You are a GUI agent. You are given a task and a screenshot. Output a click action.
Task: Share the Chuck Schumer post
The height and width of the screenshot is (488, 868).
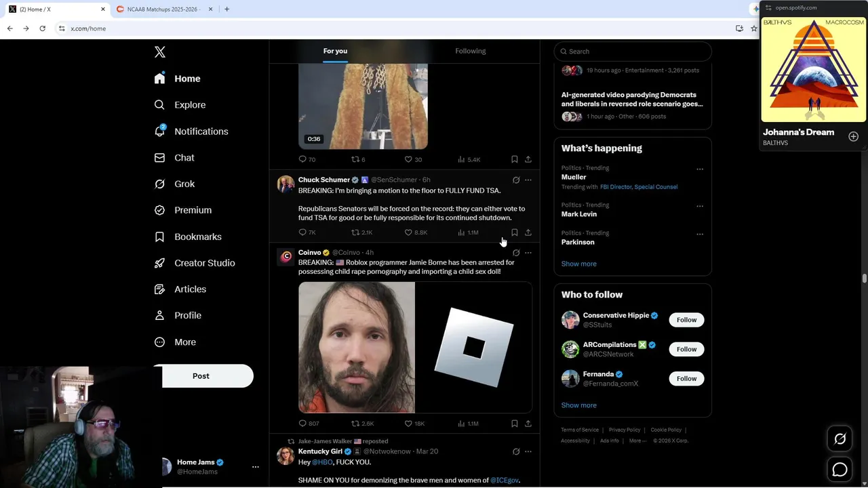click(528, 232)
